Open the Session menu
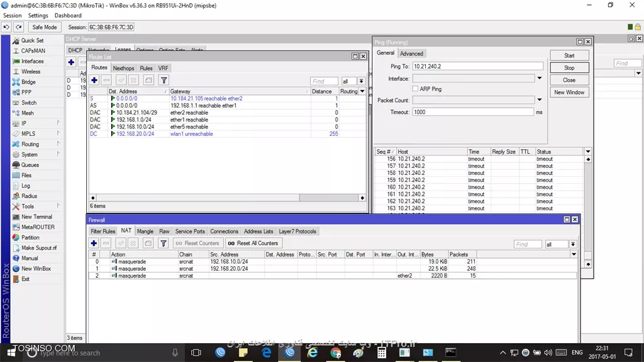 tap(13, 15)
